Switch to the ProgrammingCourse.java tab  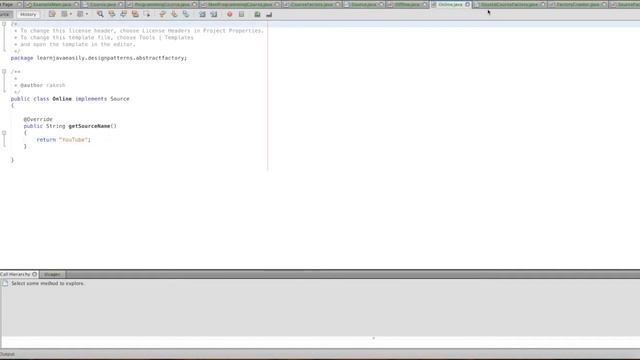pos(162,4)
